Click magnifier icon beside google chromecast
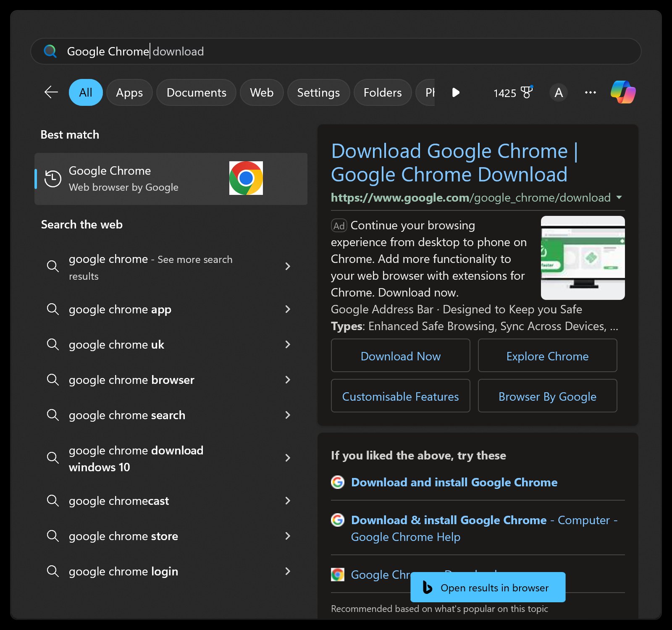This screenshot has height=630, width=672. [53, 501]
